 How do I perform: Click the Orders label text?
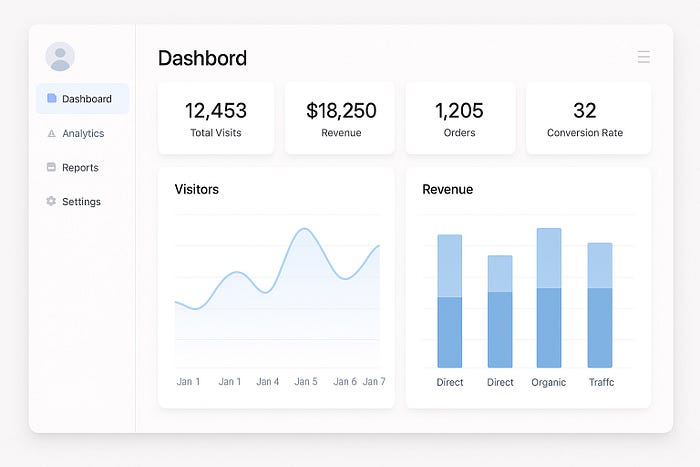(x=459, y=133)
